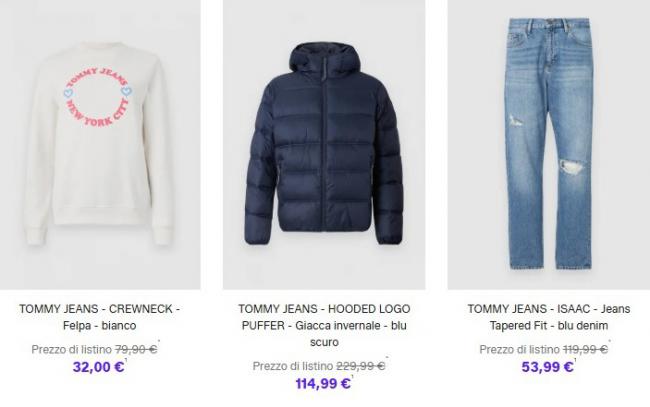The height and width of the screenshot is (407, 650).
Task: Click the struck-through 229,99 € list price
Action: 361,366
